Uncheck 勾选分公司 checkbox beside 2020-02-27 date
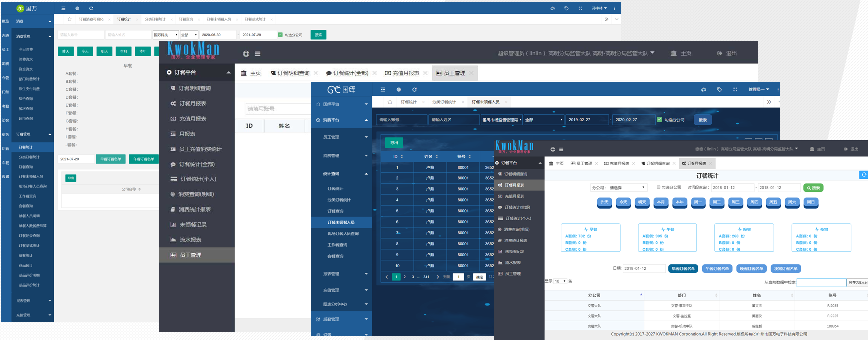Viewport: 868px width, 340px height. click(659, 120)
